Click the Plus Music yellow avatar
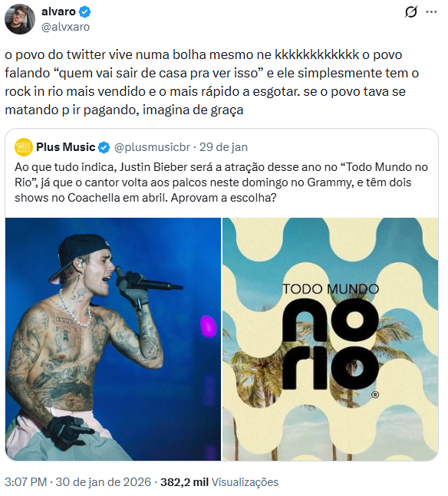Screen dimensions: 448x496 (x=24, y=147)
